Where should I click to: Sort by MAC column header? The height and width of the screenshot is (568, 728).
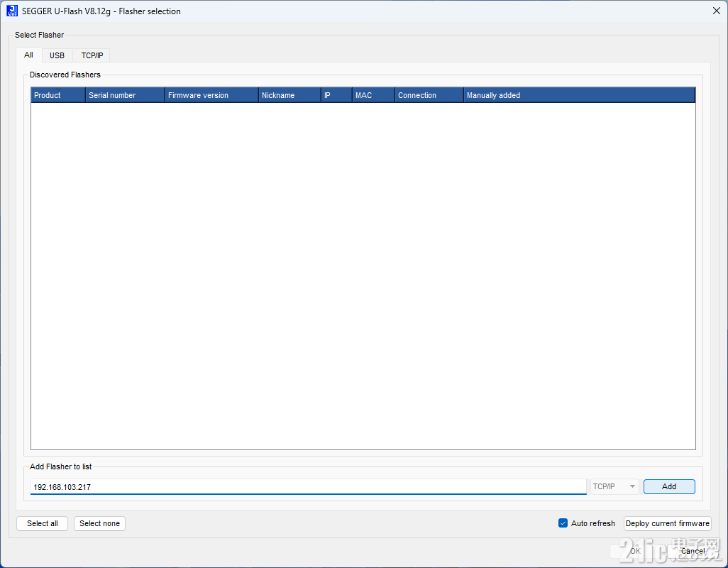(x=373, y=94)
